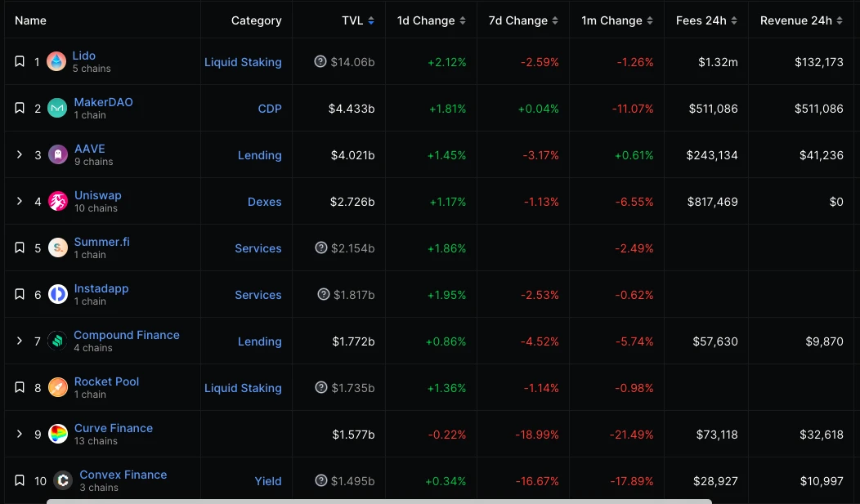Click the tooltip icon beside Summer.fi's TVL

click(321, 248)
